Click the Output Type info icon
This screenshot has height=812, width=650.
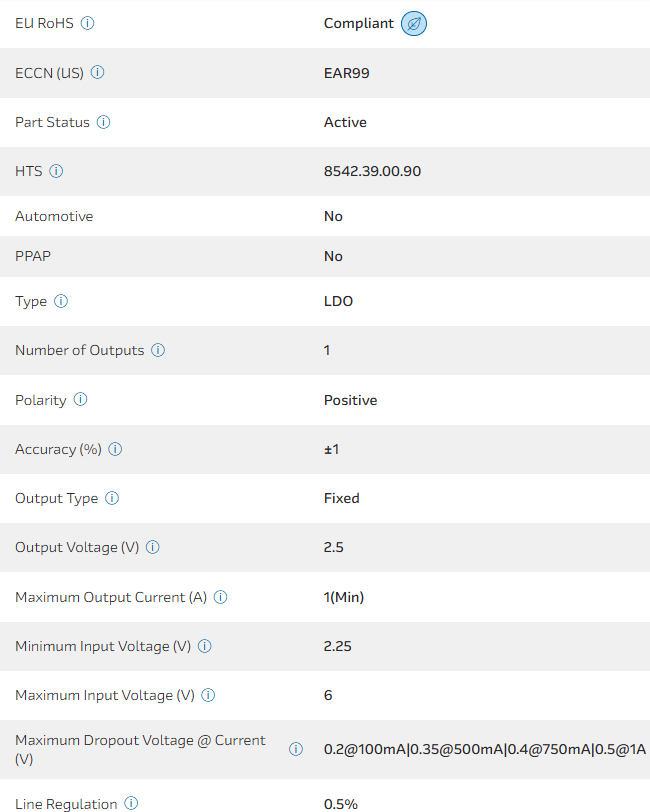tap(112, 498)
